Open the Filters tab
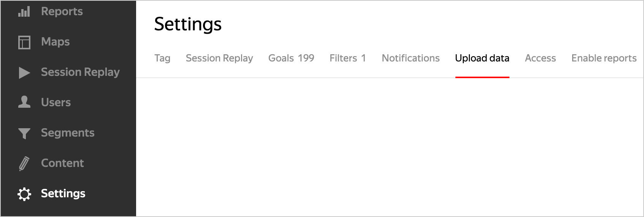Image resolution: width=644 pixels, height=217 pixels. 347,58
